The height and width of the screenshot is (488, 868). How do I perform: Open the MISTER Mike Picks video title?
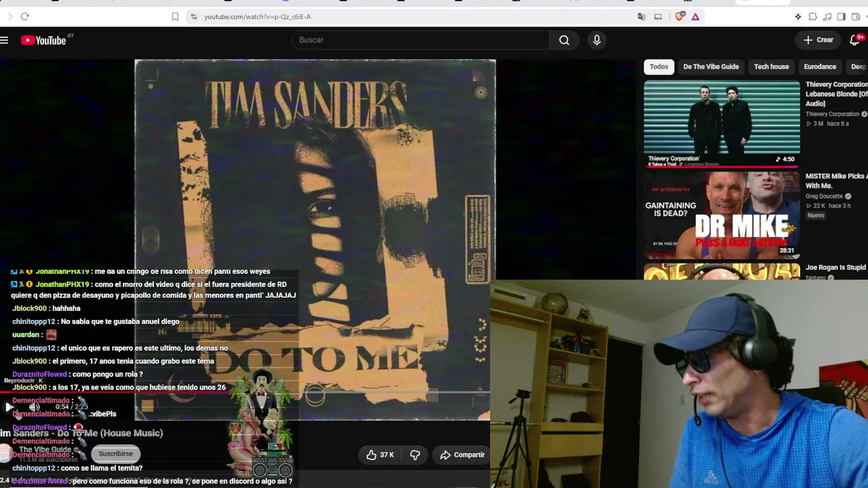[837, 181]
